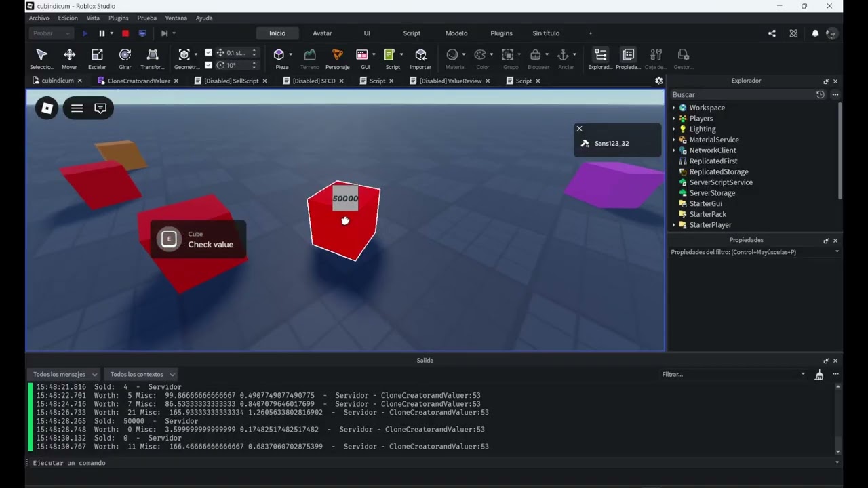Open the in-game chat bubble icon
The width and height of the screenshot is (868, 488).
pyautogui.click(x=100, y=108)
